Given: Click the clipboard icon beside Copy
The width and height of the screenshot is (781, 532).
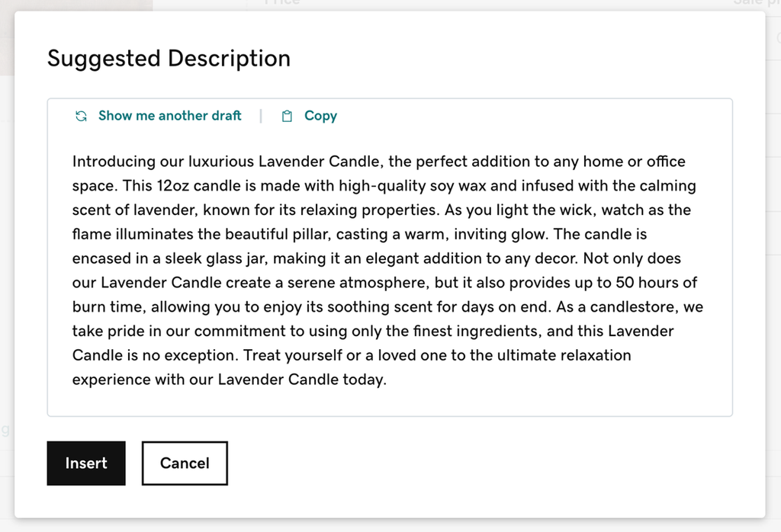Looking at the screenshot, I should (x=287, y=116).
